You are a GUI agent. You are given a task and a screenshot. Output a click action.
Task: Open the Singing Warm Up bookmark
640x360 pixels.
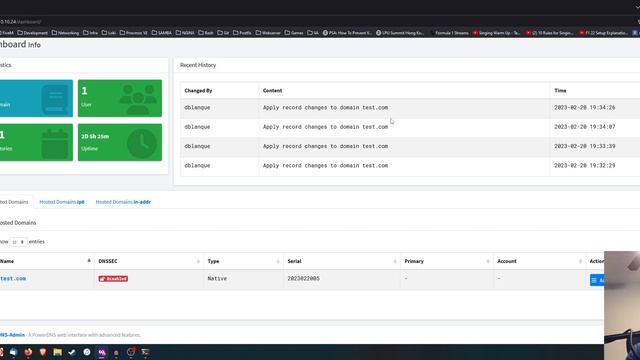coord(496,33)
